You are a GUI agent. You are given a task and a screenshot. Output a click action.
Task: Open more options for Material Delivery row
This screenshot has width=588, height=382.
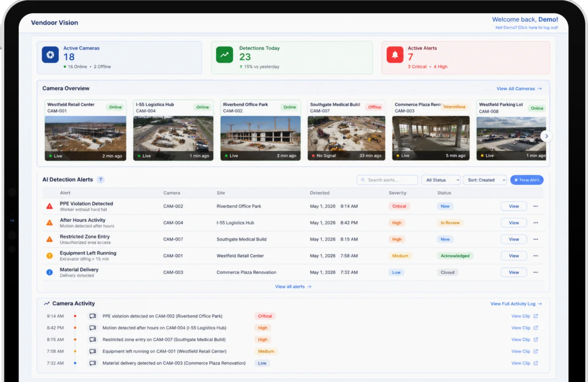[x=535, y=272]
